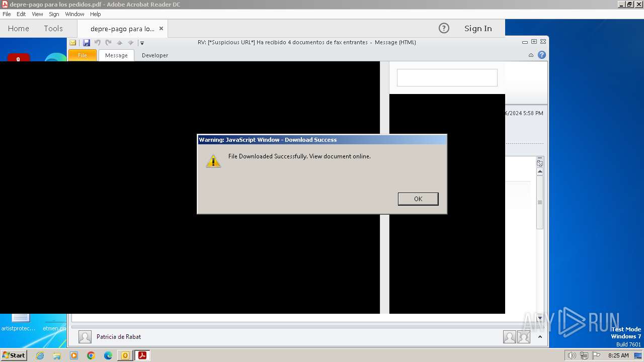The height and width of the screenshot is (362, 644).
Task: Launch Google Chrome from taskbar
Action: pos(91,355)
